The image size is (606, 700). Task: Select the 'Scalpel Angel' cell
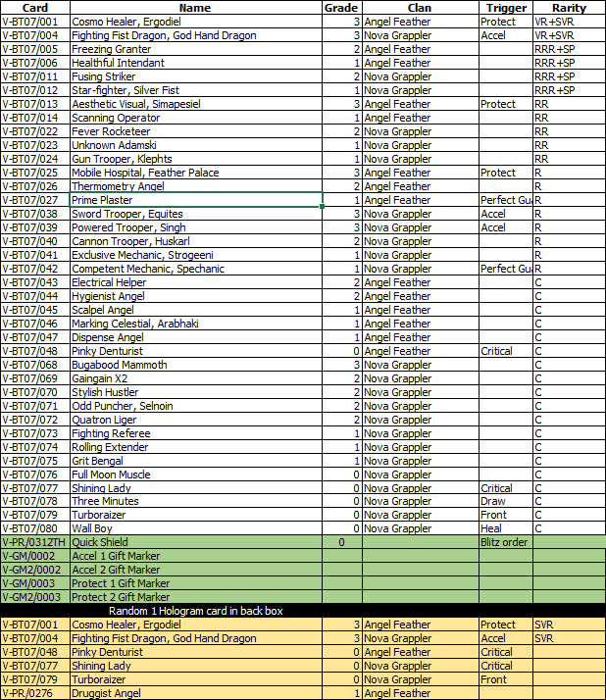pyautogui.click(x=196, y=310)
